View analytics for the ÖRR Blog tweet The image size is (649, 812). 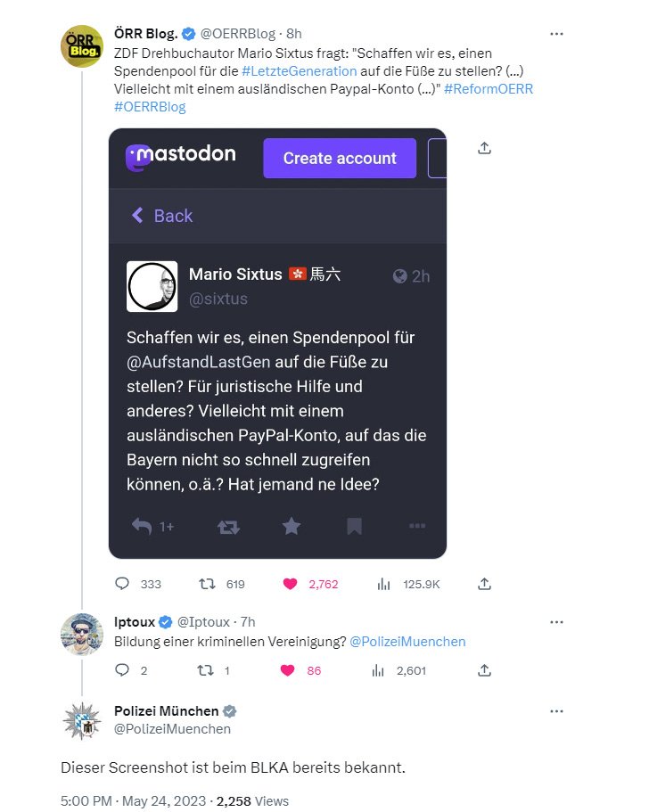coord(384,584)
